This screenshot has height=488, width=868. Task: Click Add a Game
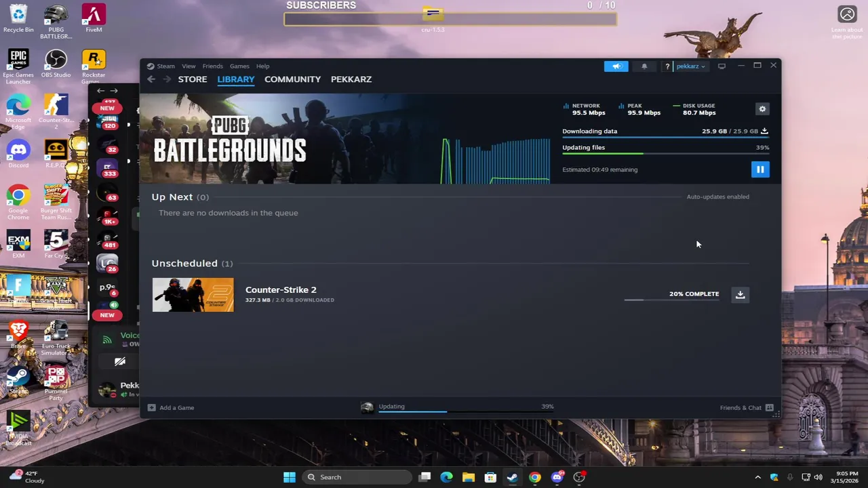(x=172, y=407)
